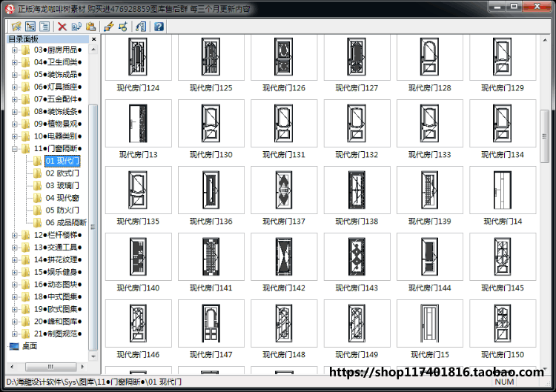Select the 14●拼花纹理● folder
Screen dimensions: 556x392
(58, 260)
